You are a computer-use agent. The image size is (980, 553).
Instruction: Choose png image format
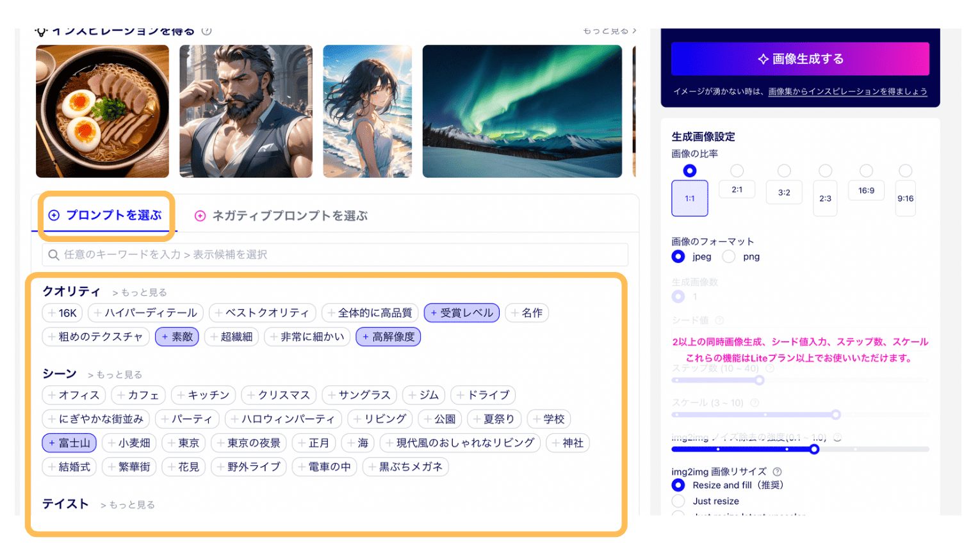[x=729, y=257]
